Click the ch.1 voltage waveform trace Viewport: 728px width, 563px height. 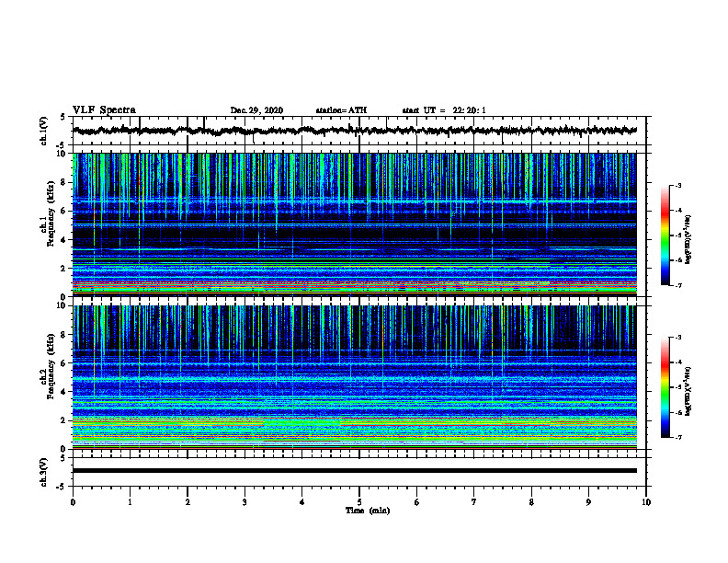(354, 131)
